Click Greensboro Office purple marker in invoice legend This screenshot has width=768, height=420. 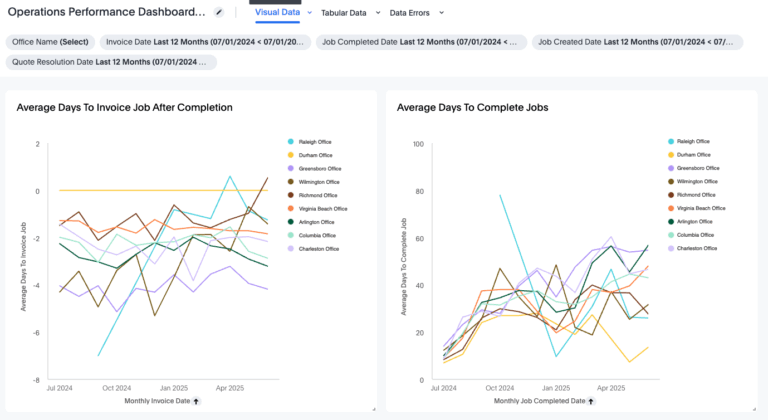291,169
